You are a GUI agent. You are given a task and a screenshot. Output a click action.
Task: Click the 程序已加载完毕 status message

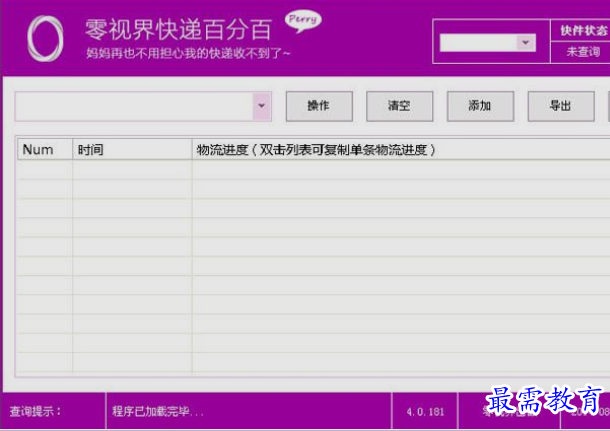(158, 411)
